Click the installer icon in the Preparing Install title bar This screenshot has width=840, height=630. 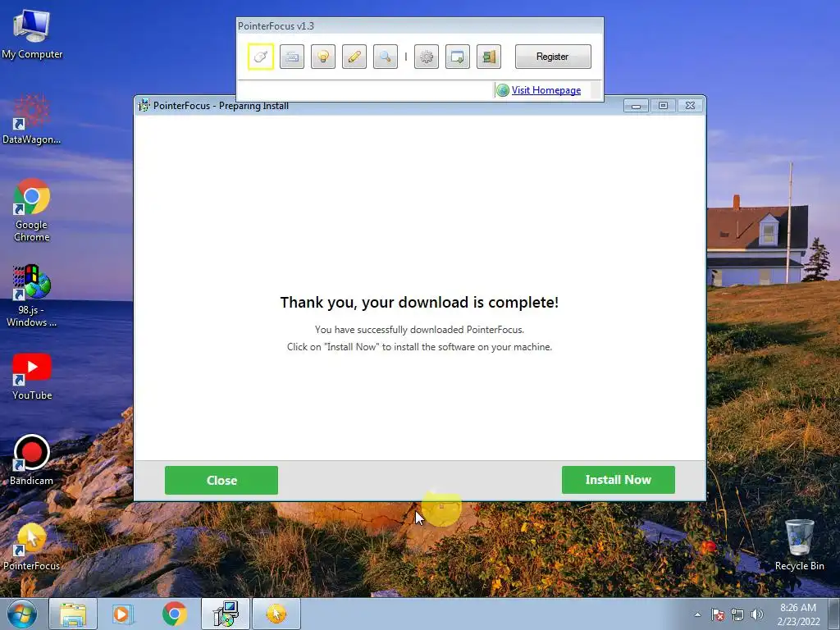tap(144, 106)
